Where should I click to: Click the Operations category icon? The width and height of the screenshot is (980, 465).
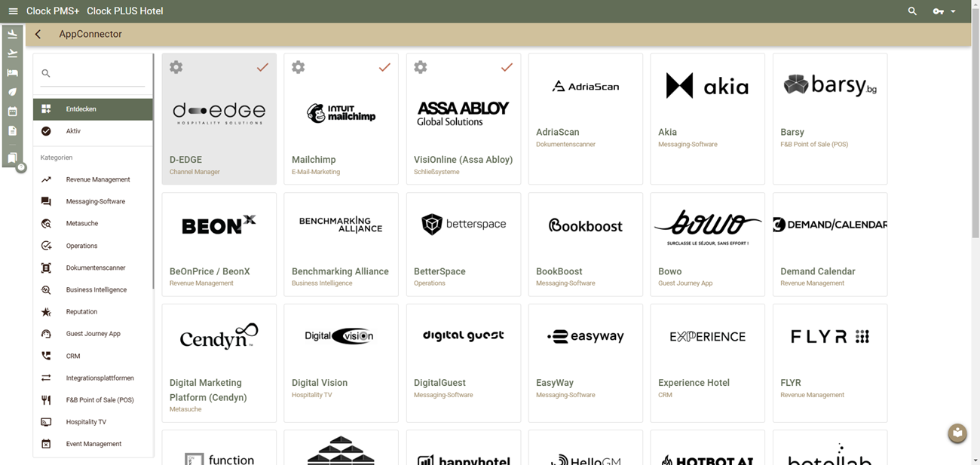coord(46,246)
